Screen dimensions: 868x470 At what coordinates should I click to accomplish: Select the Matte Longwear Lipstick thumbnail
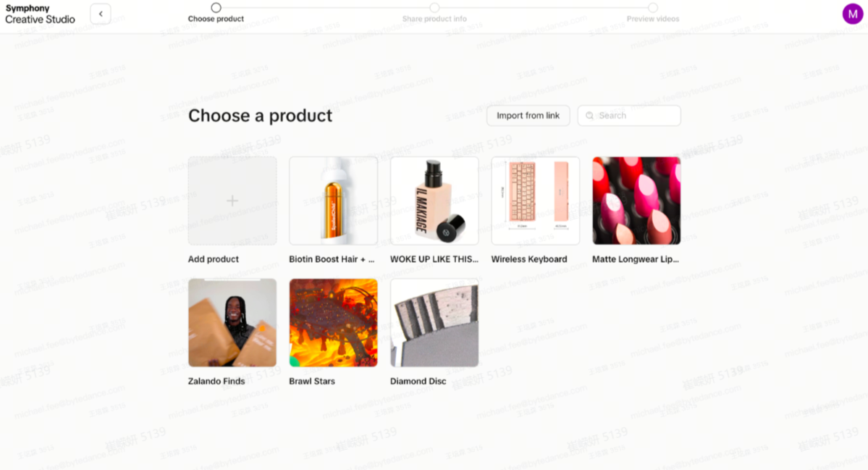pos(636,201)
